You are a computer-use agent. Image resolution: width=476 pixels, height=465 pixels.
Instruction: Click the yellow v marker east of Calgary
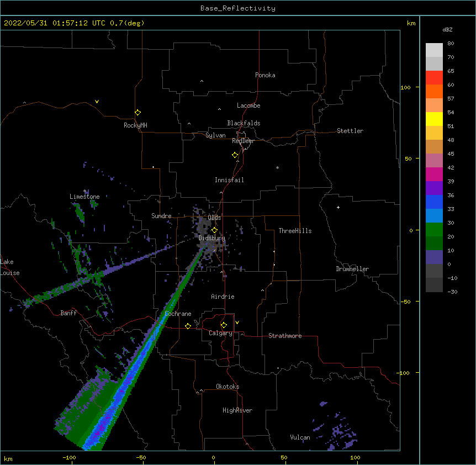click(237, 323)
